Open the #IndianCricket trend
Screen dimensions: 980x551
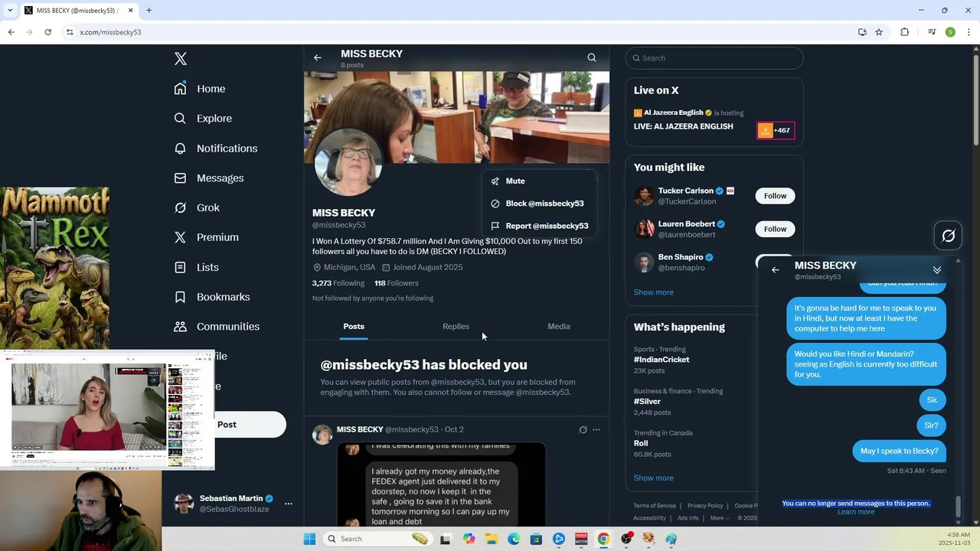[661, 360]
